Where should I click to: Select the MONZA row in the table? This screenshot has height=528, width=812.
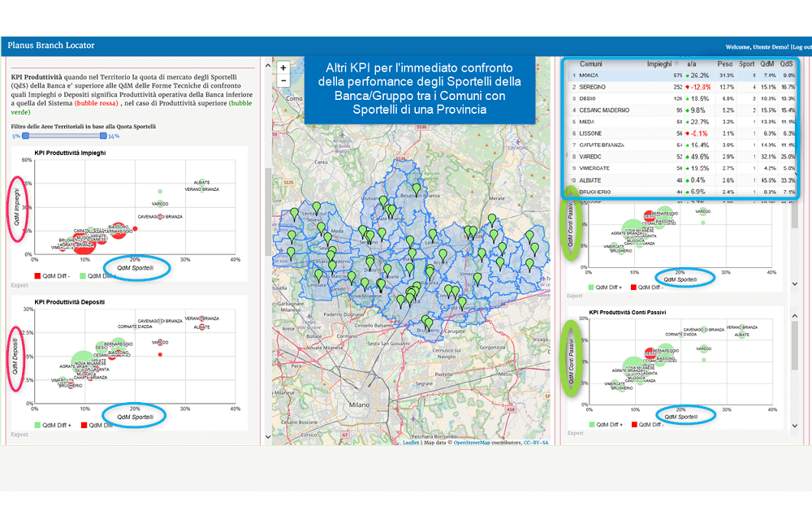coord(681,76)
